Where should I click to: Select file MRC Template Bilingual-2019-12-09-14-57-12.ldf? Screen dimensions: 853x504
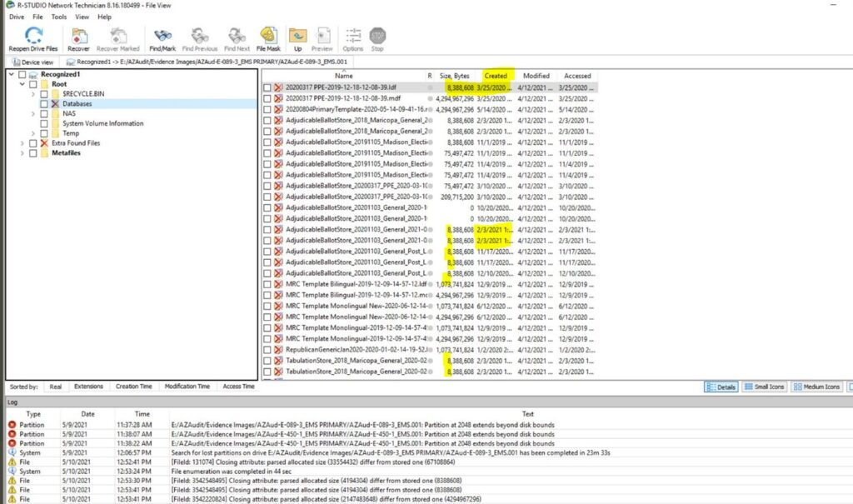point(357,284)
